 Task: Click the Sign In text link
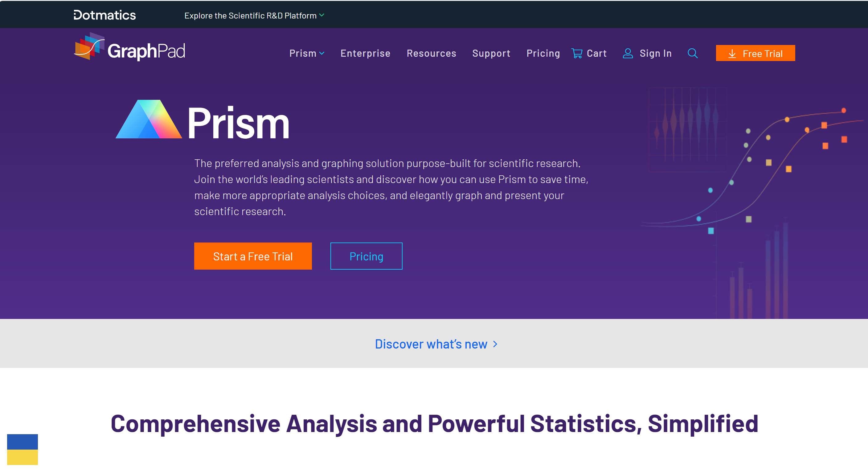[x=655, y=53]
